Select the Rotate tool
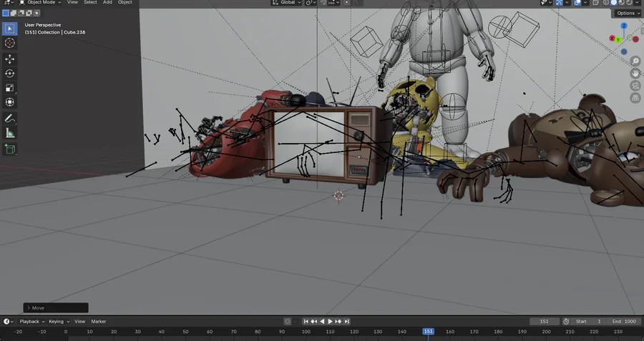Image resolution: width=644 pixels, height=341 pixels. tap(10, 74)
